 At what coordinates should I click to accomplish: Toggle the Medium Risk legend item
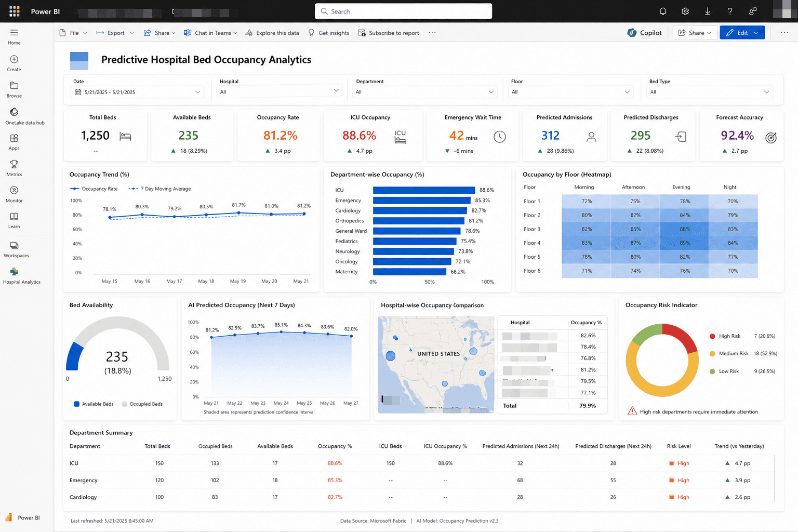coord(729,353)
